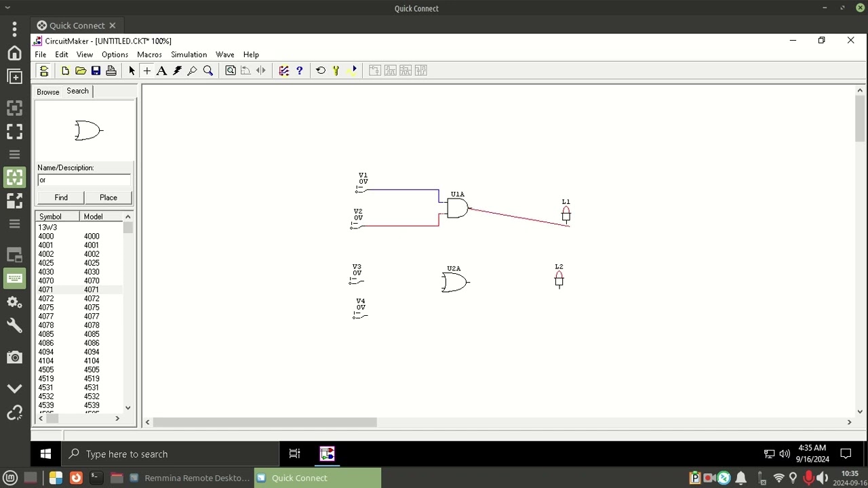Click the yellow Step simulation icon
This screenshot has width=868, height=488.
[x=336, y=70]
